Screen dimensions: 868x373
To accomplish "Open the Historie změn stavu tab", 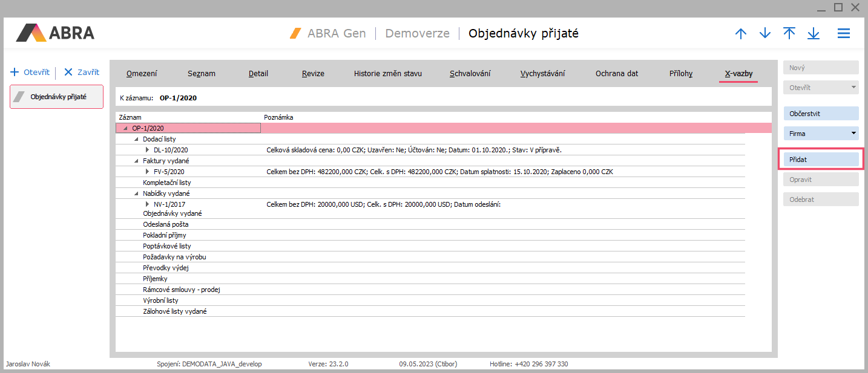I will coord(387,74).
